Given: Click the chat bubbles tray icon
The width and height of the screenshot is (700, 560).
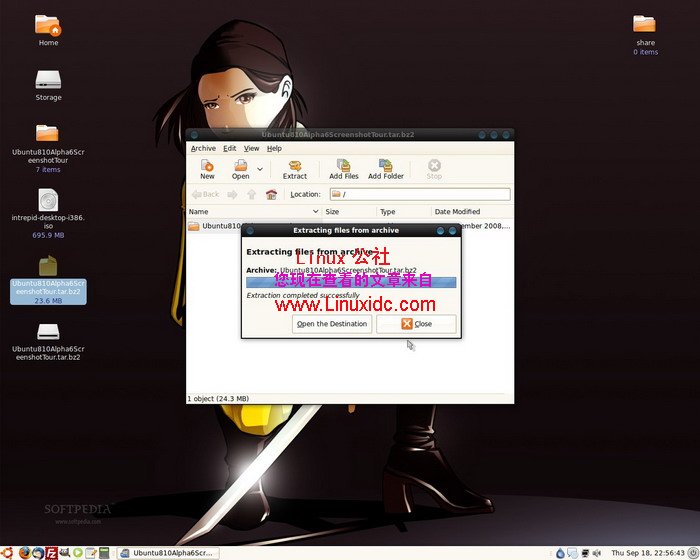Looking at the screenshot, I should 572,553.
